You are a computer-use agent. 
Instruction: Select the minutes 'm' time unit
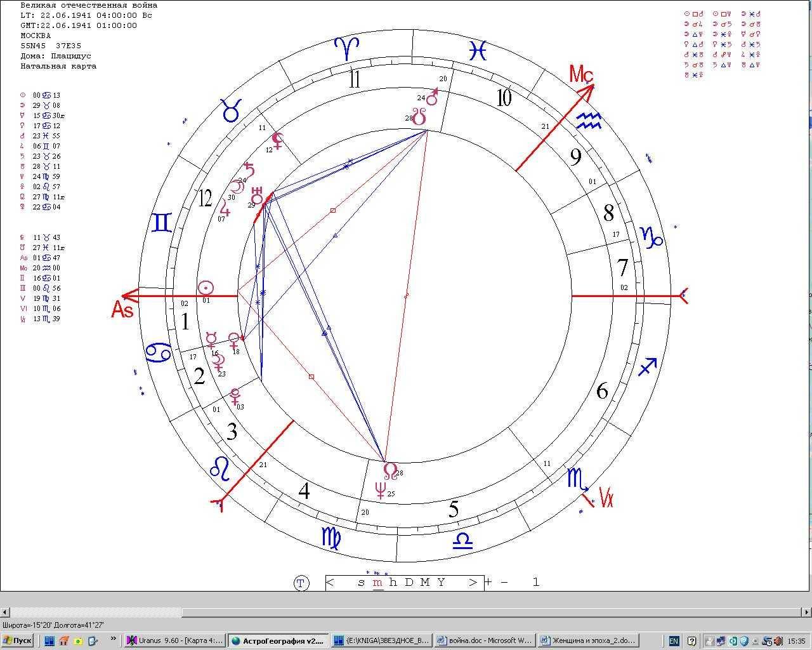tap(377, 583)
